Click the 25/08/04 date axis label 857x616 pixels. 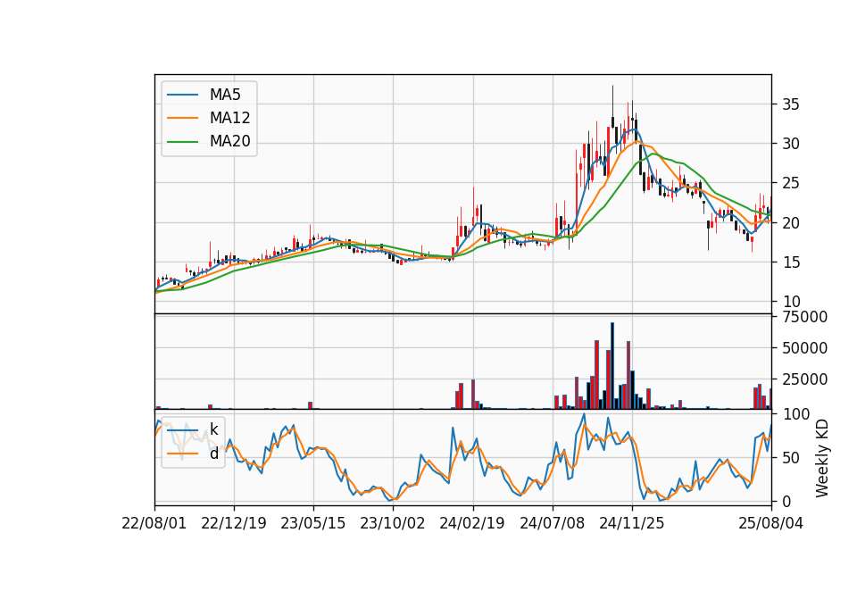771,523
